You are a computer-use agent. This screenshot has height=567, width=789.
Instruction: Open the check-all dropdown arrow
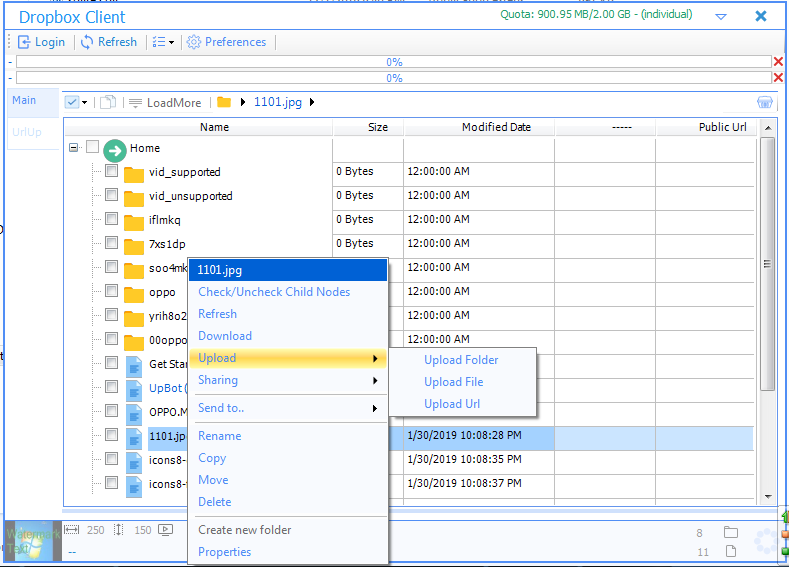85,103
